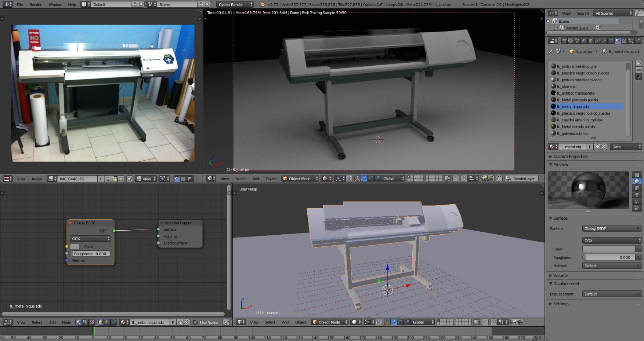644x341 pixels.
Task: Open the Particles properties tab
Action: point(631,41)
